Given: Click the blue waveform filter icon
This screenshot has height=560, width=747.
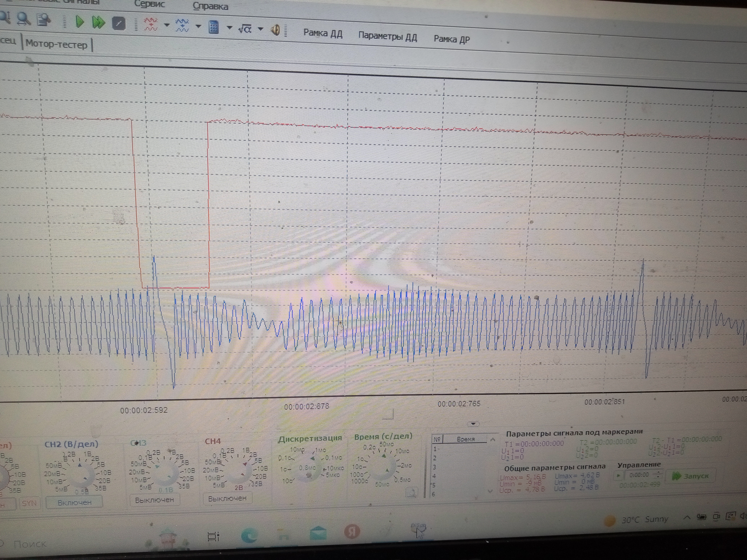Looking at the screenshot, I should (182, 26).
